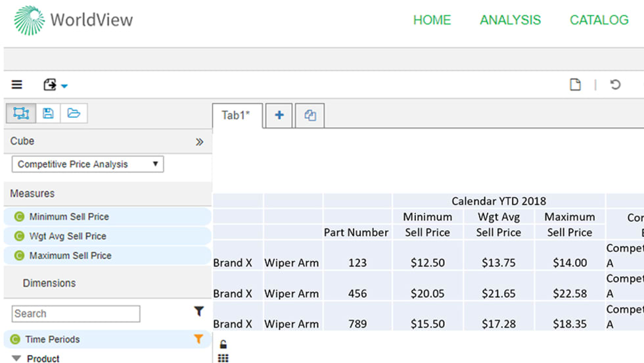The image size is (644, 363).
Task: Click black filter icon beside Search
Action: pos(198,312)
